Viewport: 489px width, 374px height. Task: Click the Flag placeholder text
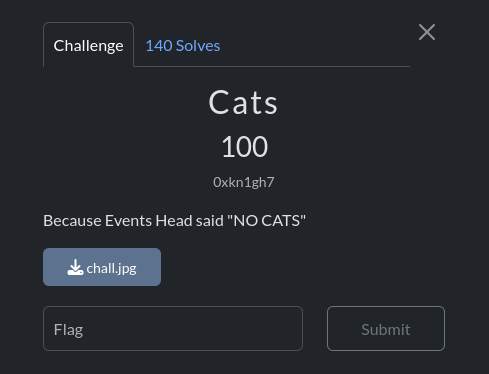[x=68, y=330]
